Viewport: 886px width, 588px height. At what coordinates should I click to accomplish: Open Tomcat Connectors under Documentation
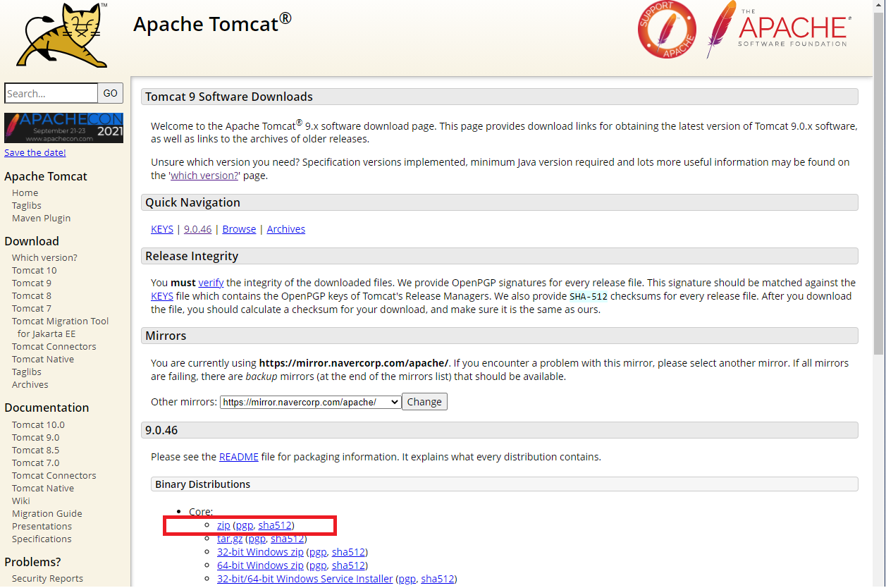pyautogui.click(x=54, y=475)
